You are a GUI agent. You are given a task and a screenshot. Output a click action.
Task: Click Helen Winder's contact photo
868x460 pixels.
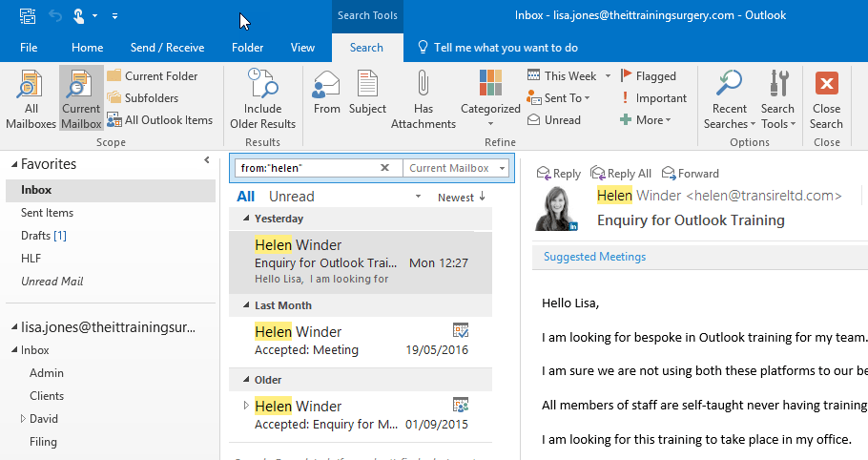(556, 208)
